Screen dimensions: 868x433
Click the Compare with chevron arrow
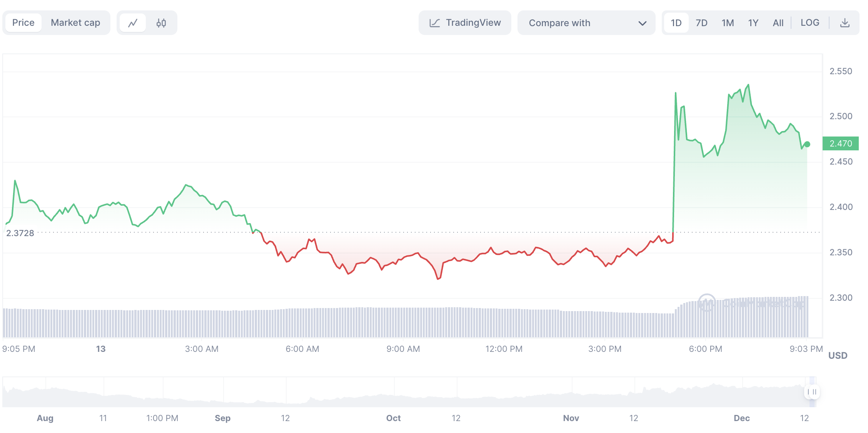[x=642, y=23]
